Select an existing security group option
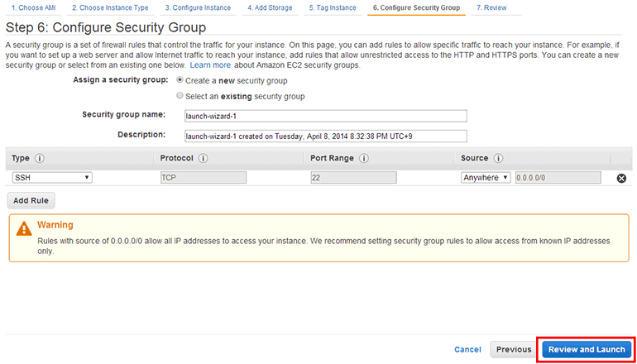The width and height of the screenshot is (637, 364). pos(180,96)
